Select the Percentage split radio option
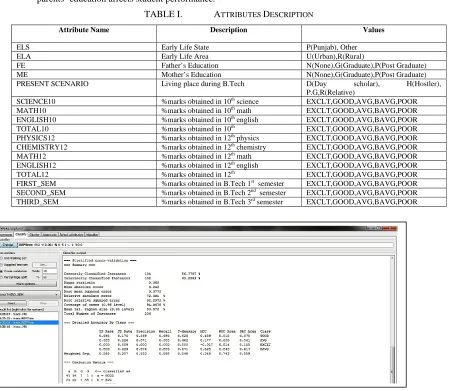 (x=13, y=277)
